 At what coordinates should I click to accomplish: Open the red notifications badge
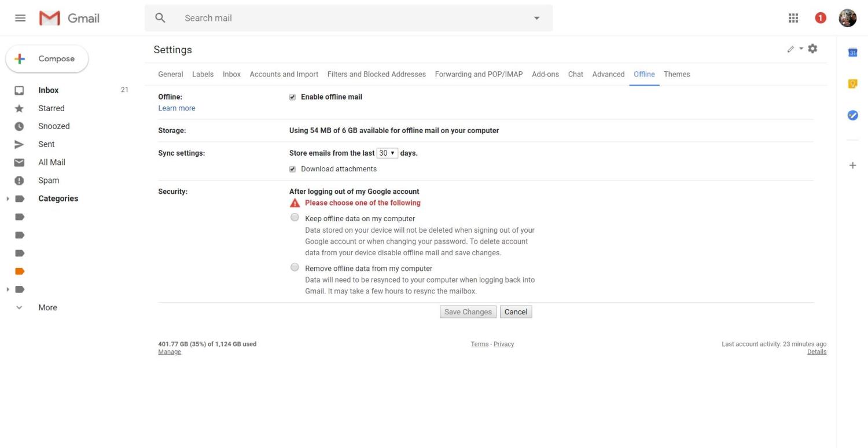pos(820,18)
